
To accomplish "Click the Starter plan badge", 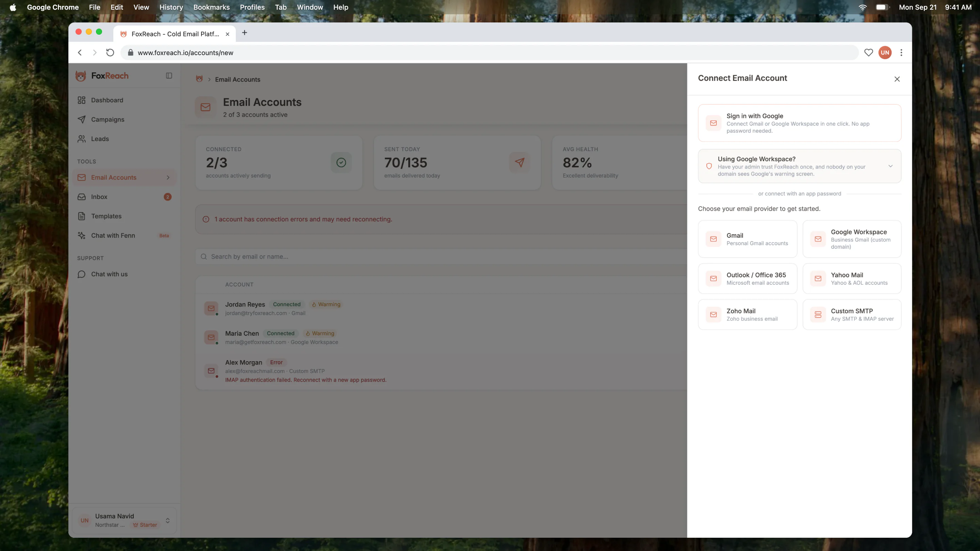I will pos(145,525).
